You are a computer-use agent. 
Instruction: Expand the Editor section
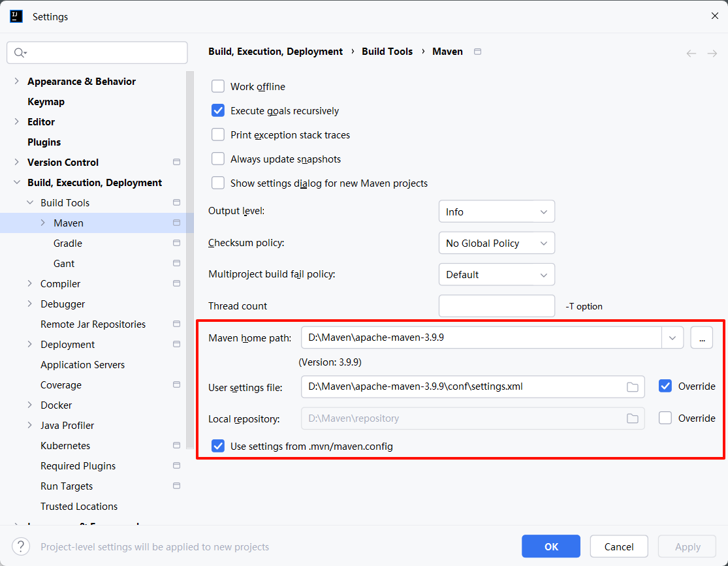pos(17,121)
